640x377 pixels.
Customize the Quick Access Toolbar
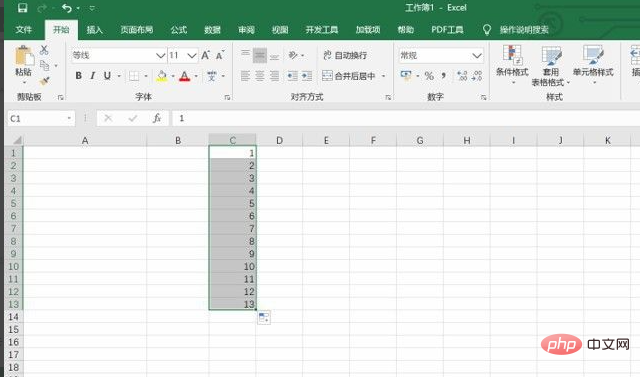92,8
